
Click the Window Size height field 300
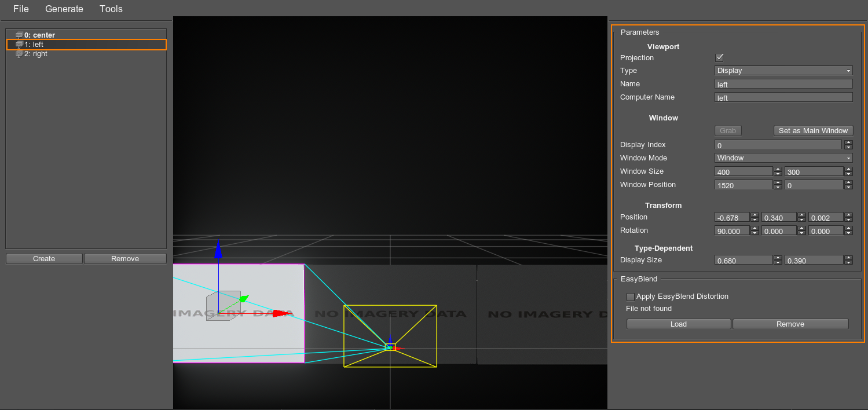tap(814, 171)
